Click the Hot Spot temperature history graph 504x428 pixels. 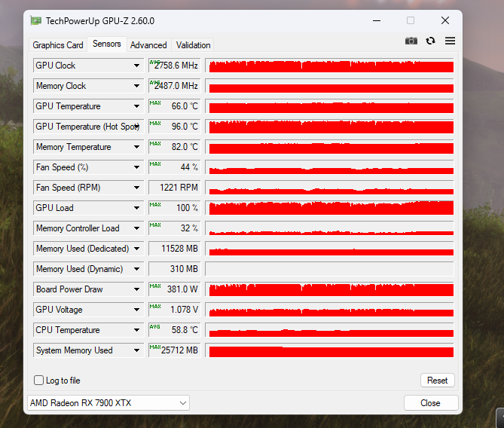tap(329, 127)
